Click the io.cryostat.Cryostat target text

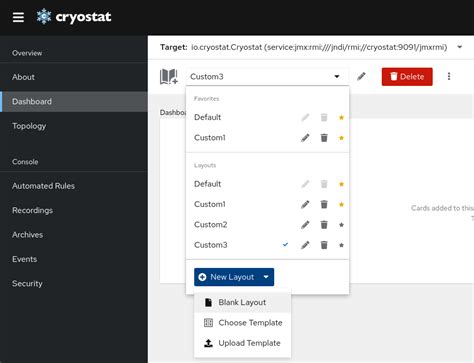[319, 47]
